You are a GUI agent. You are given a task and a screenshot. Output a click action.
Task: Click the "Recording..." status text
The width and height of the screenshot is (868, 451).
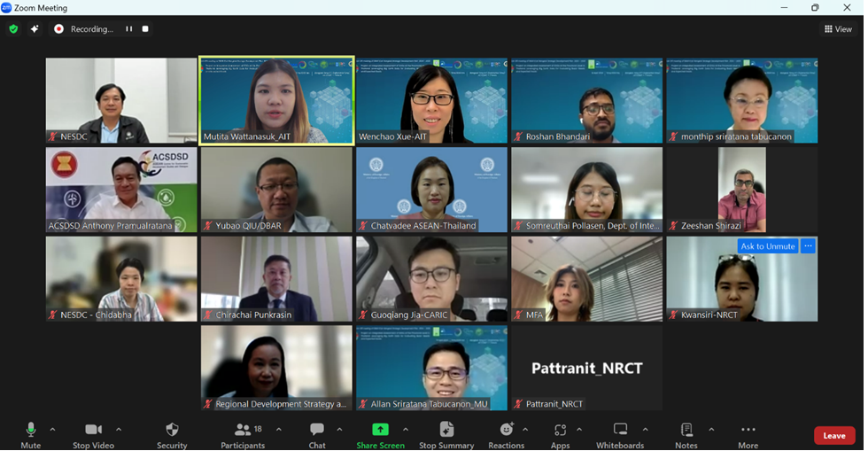(92, 29)
